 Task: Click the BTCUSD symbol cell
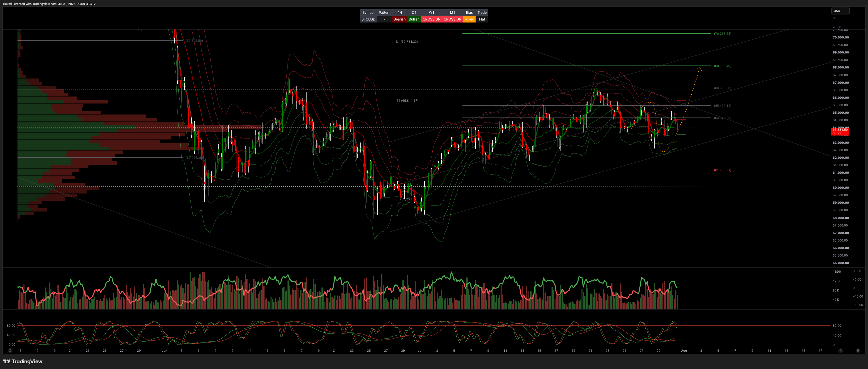click(368, 19)
